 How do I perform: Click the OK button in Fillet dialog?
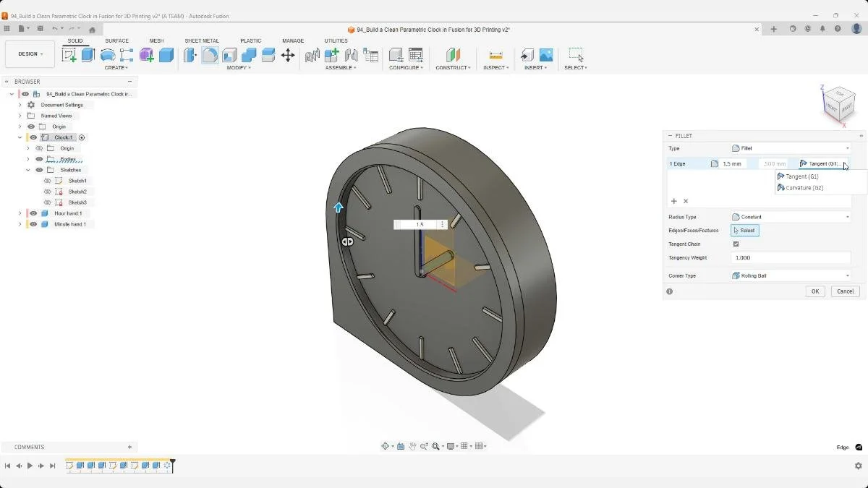tap(815, 291)
